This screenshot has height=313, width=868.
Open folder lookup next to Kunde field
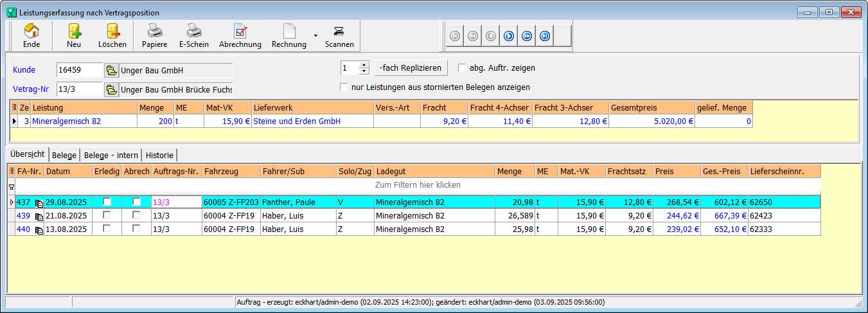(x=111, y=70)
